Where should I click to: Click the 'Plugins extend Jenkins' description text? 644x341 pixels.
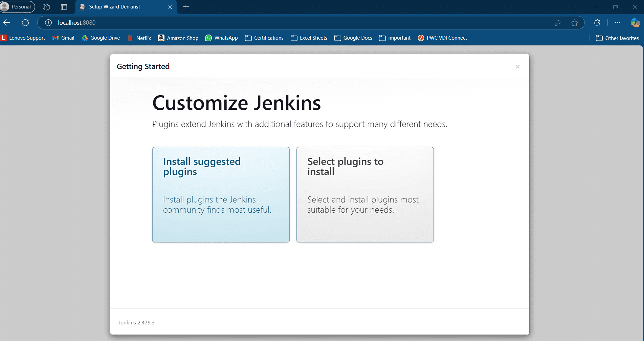300,124
